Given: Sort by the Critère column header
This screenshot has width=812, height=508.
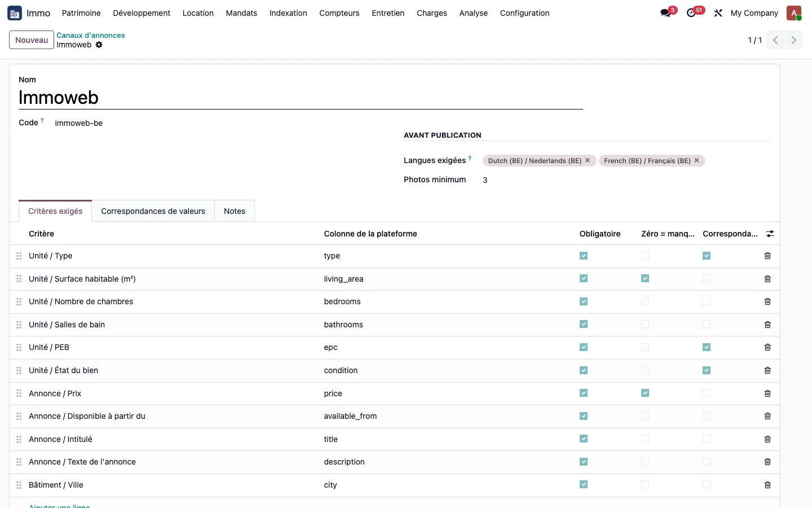Looking at the screenshot, I should pos(42,234).
